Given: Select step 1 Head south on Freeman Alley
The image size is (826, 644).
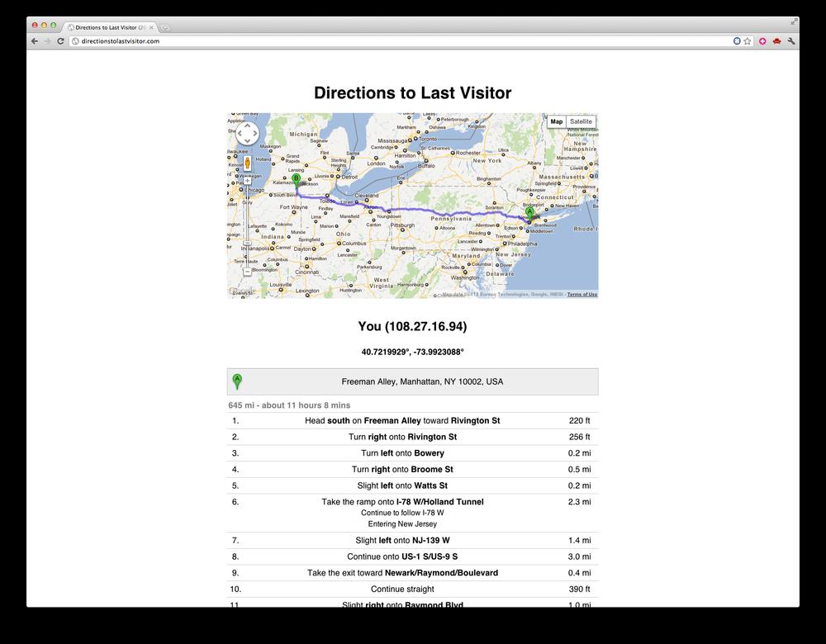Looking at the screenshot, I should (x=412, y=421).
